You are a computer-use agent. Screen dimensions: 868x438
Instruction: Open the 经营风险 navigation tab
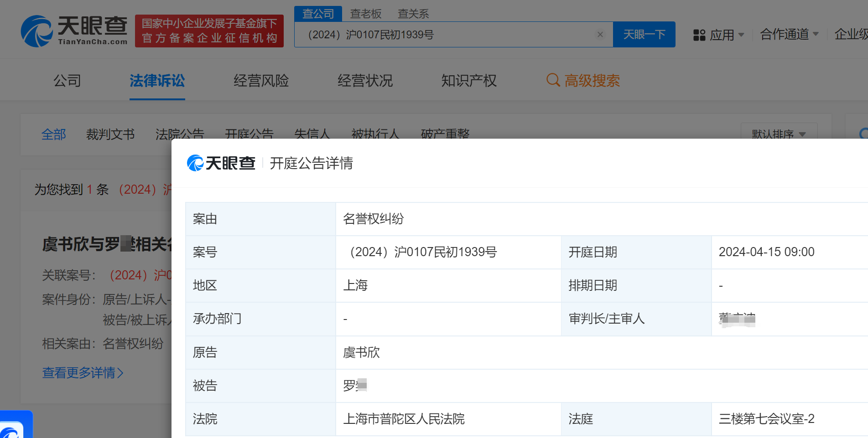pyautogui.click(x=261, y=81)
